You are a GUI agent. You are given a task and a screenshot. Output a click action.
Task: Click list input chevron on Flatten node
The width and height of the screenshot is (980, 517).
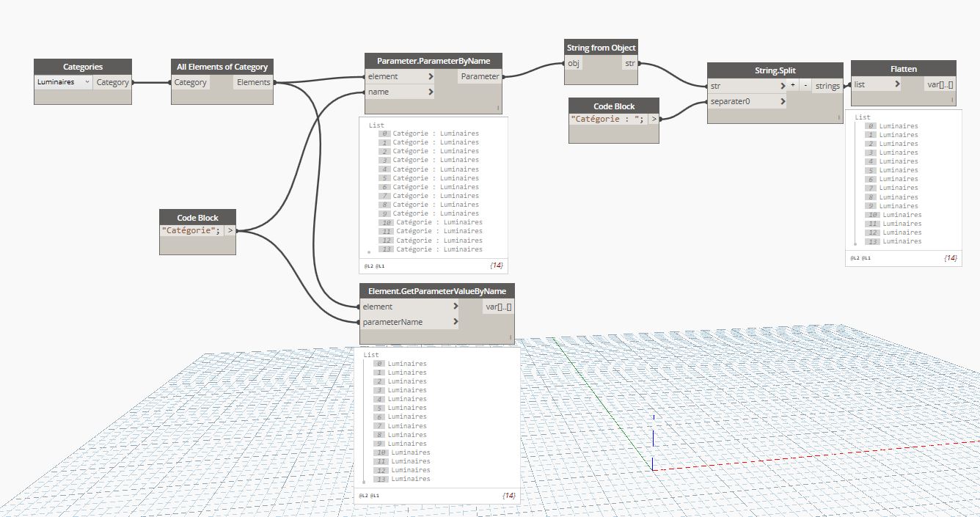pos(897,84)
